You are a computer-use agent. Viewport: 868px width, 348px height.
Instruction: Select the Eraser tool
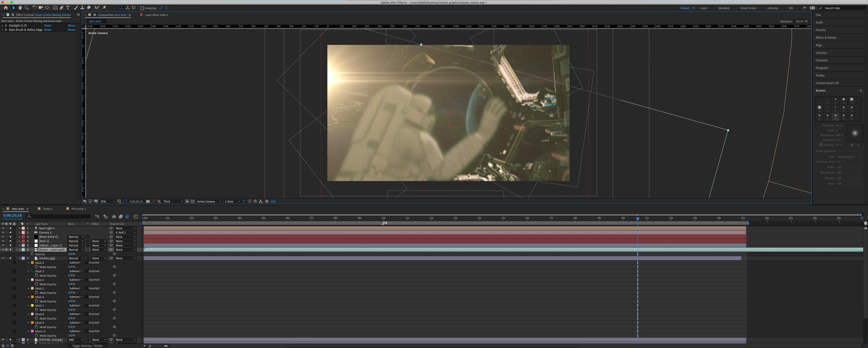(89, 8)
